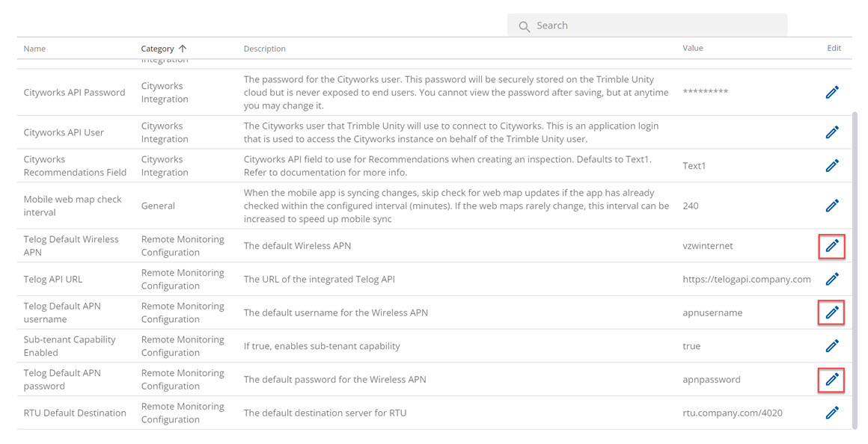Select the RTU Default Destination row name
The image size is (868, 444).
tap(75, 413)
